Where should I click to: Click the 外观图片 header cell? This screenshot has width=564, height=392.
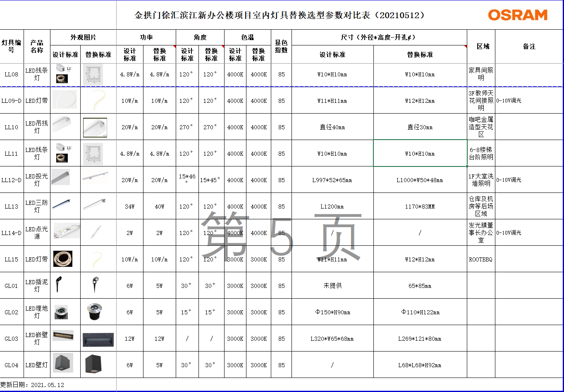point(83,37)
